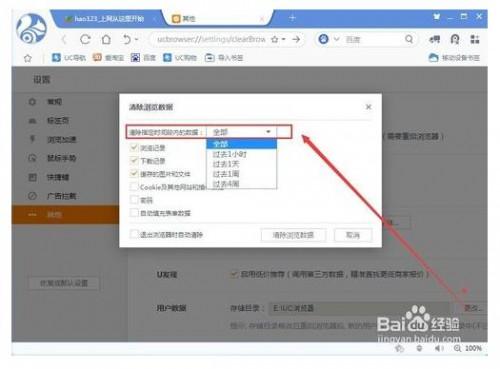Screen dimensions: 500x369
Task: Click the status bar zoom magnifier icon
Action: coord(457,348)
